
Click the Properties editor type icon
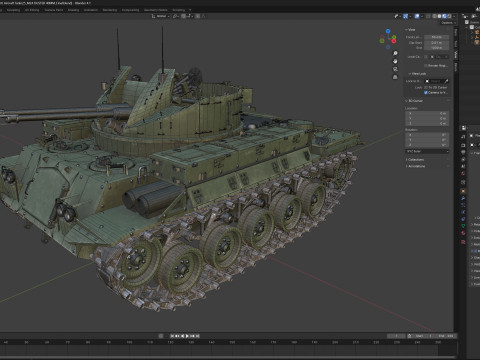click(464, 128)
